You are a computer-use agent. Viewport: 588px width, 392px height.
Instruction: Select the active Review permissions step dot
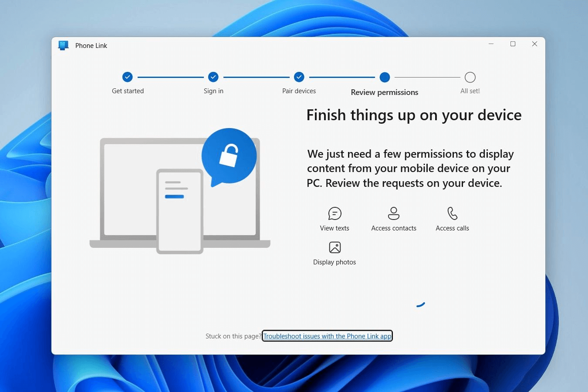(x=385, y=77)
